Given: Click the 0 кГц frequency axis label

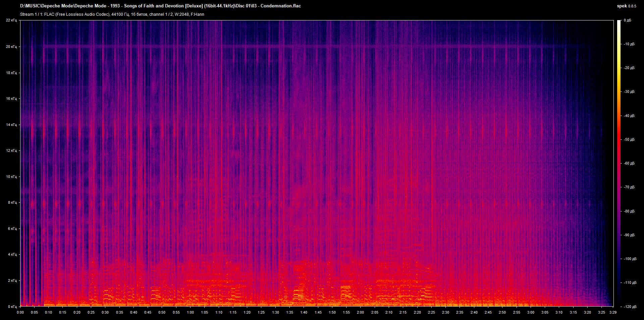Looking at the screenshot, I should 12,307.
